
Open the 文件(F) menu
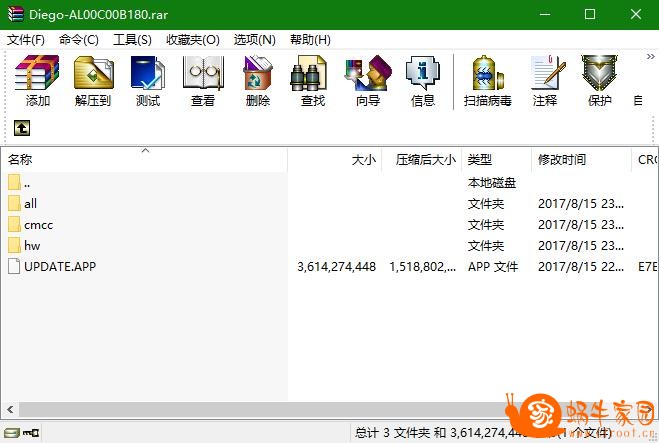(x=26, y=40)
